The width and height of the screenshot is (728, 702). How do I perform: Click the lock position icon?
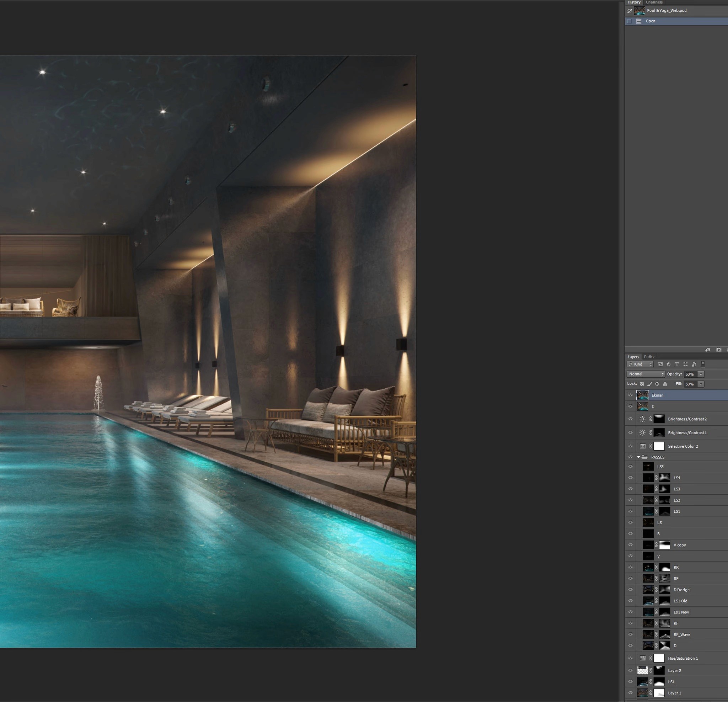click(x=657, y=384)
